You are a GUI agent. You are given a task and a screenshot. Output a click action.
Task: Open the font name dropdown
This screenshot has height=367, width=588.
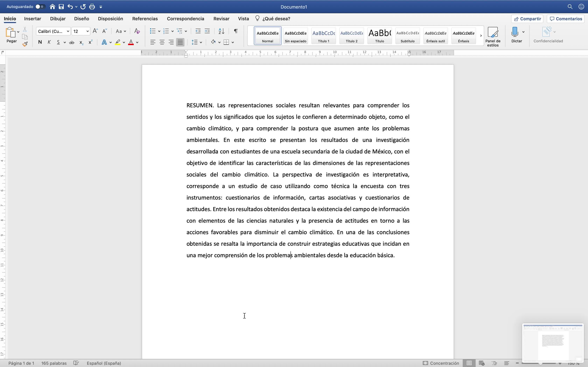(x=68, y=31)
